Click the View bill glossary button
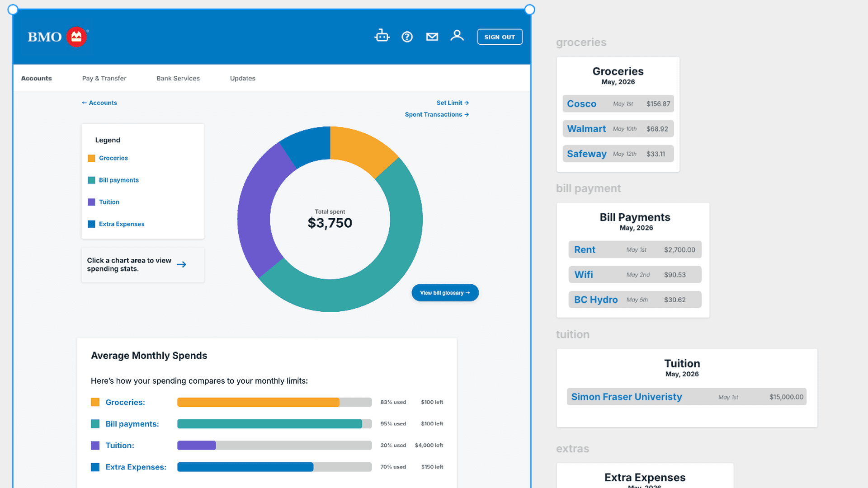Image resolution: width=868 pixels, height=488 pixels. [x=445, y=293]
